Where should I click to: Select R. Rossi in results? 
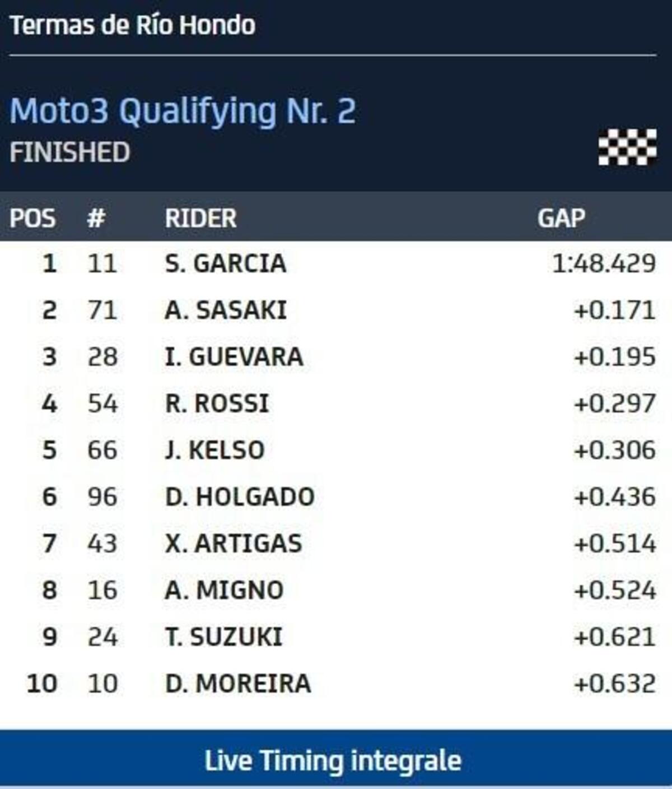[217, 403]
